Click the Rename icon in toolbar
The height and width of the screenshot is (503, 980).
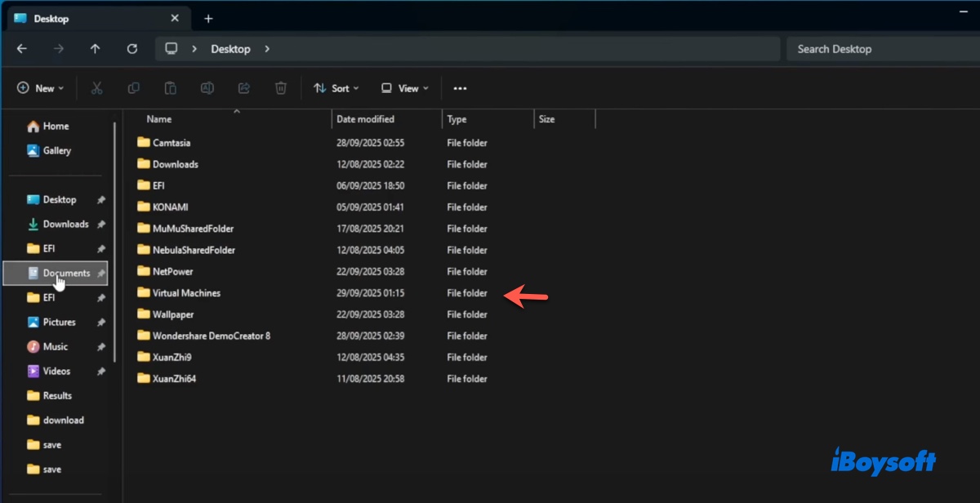click(207, 88)
